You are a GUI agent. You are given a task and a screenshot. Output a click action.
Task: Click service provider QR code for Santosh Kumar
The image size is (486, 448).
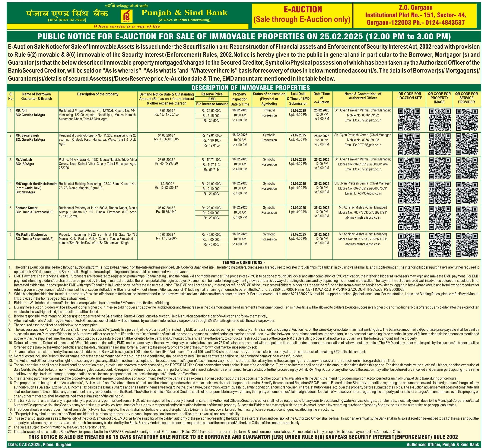pyautogui.click(x=467, y=218)
